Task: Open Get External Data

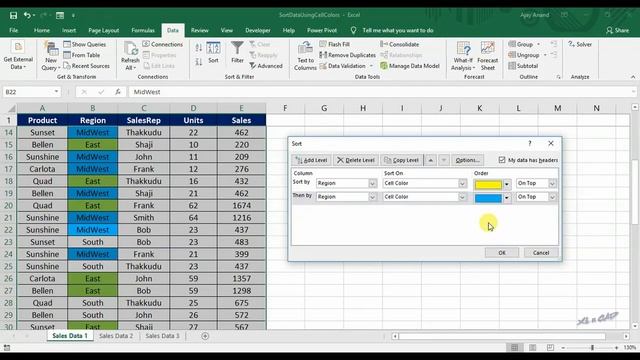Action: pyautogui.click(x=18, y=56)
